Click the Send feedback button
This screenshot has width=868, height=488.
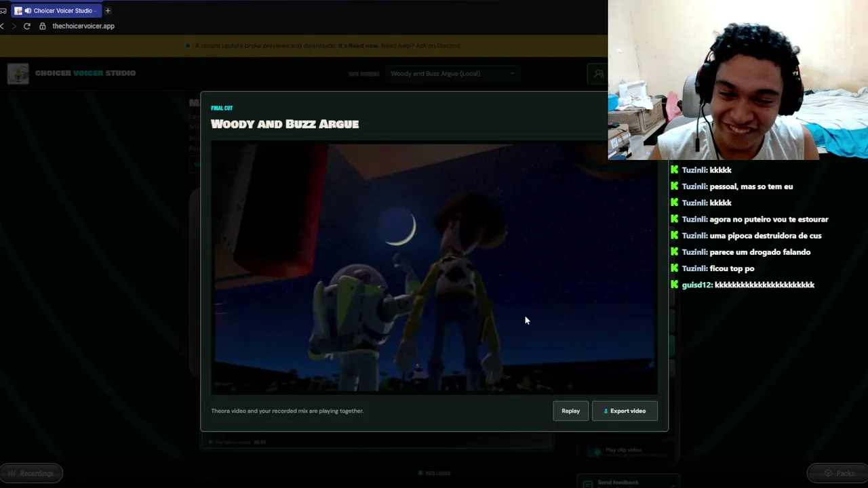pos(628,482)
